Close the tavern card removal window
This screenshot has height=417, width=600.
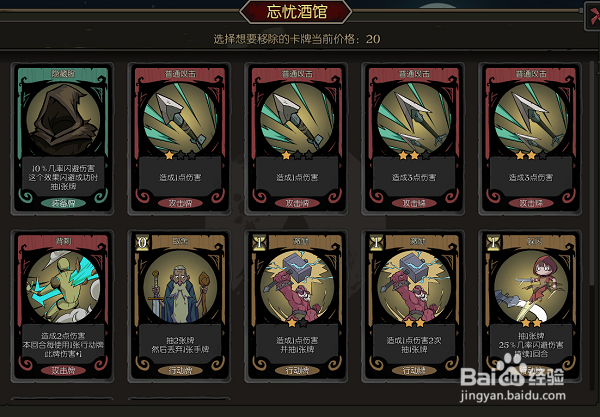[x=593, y=16]
